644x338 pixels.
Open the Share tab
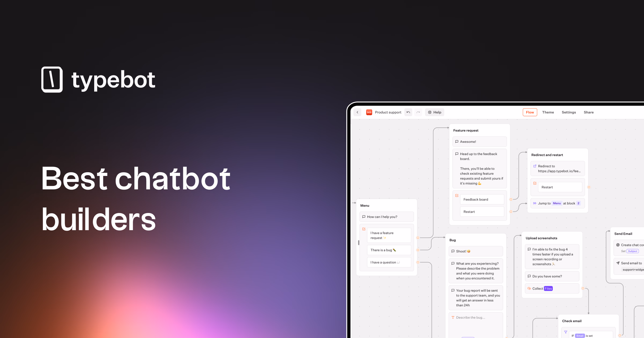point(589,112)
